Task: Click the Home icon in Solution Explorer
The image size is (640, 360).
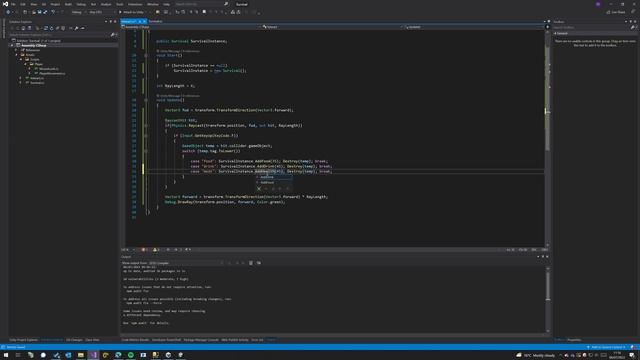Action: (x=23, y=28)
